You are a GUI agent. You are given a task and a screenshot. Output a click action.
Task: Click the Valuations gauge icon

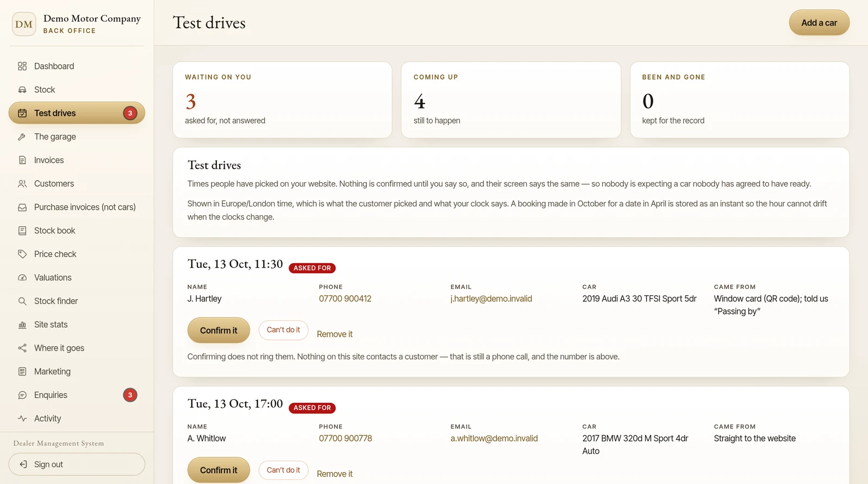coord(22,278)
